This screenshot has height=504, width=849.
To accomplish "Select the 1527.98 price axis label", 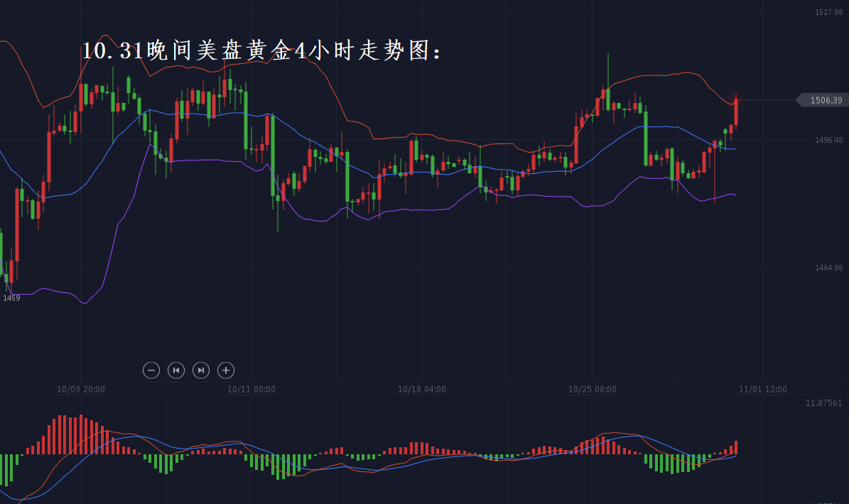I will click(828, 12).
